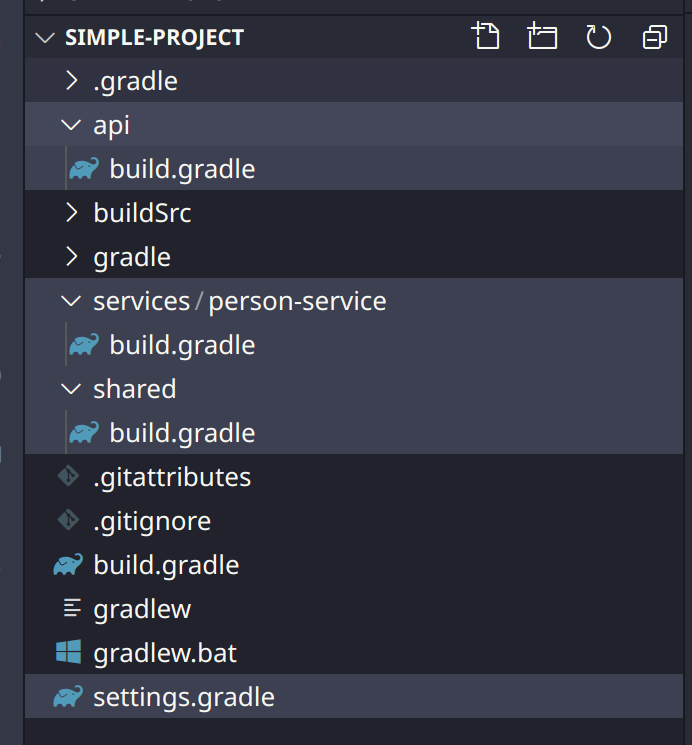This screenshot has width=692, height=745.
Task: Collapse the services/person-service folder
Action: [x=71, y=301]
